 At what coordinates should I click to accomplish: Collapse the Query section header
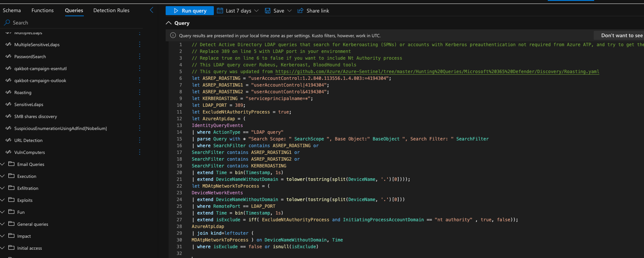(x=168, y=23)
